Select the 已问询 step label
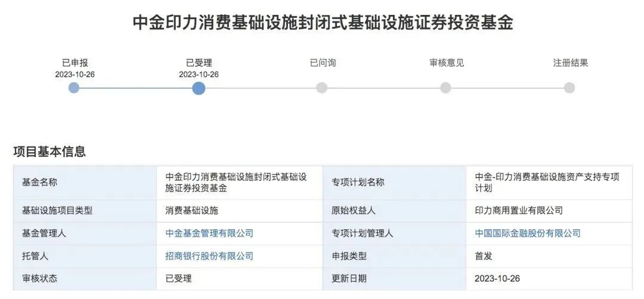This screenshot has width=644, height=299. point(323,63)
